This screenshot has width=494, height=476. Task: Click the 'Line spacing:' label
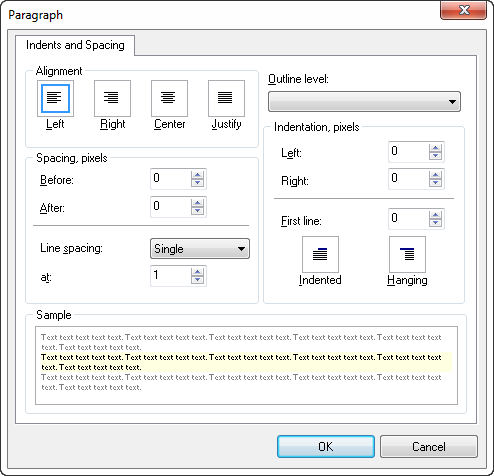[x=71, y=248]
